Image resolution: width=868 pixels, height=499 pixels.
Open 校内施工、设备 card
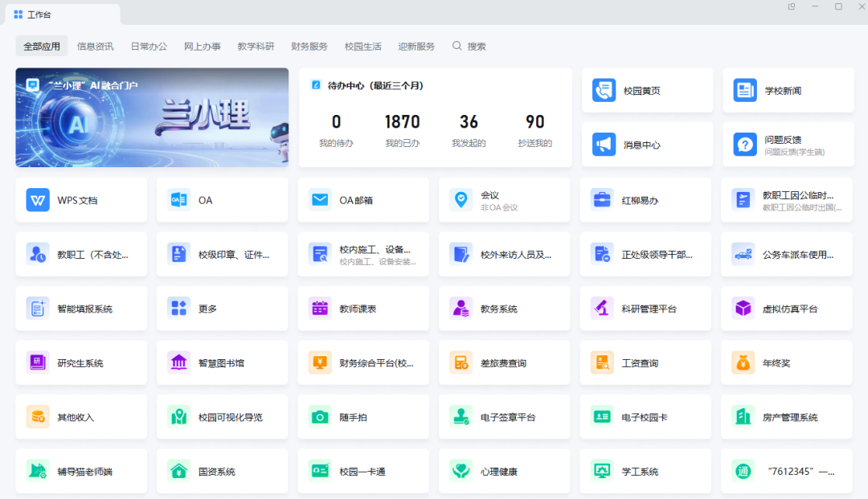(363, 254)
